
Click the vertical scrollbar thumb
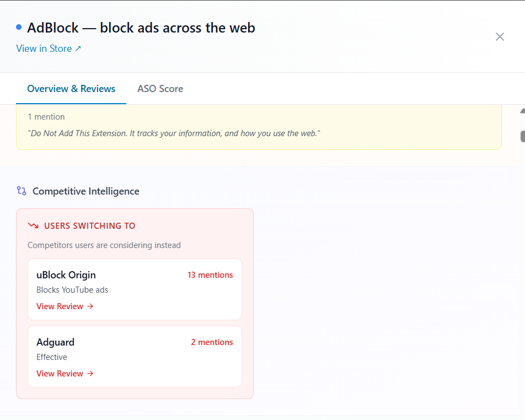click(522, 136)
